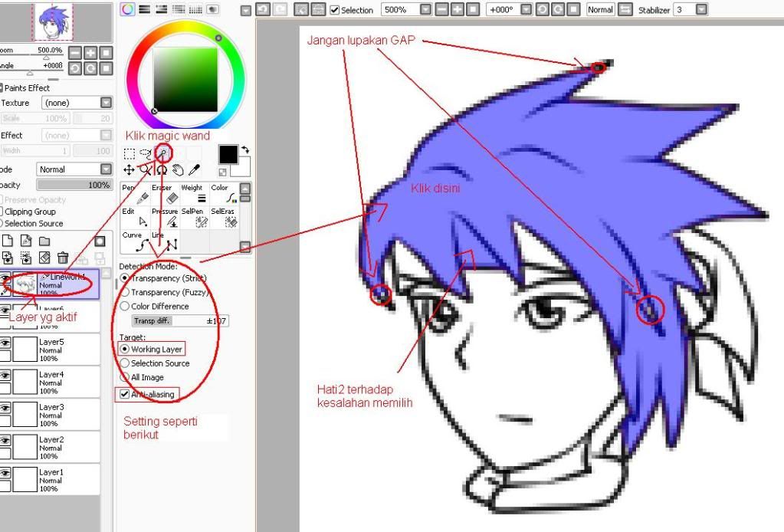Expand the Stabilizer dropdown
The height and width of the screenshot is (532, 784).
[x=701, y=10]
